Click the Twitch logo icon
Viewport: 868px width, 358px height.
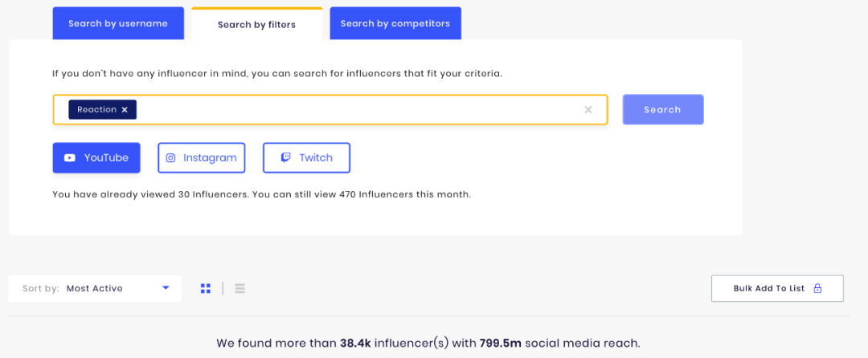[285, 158]
